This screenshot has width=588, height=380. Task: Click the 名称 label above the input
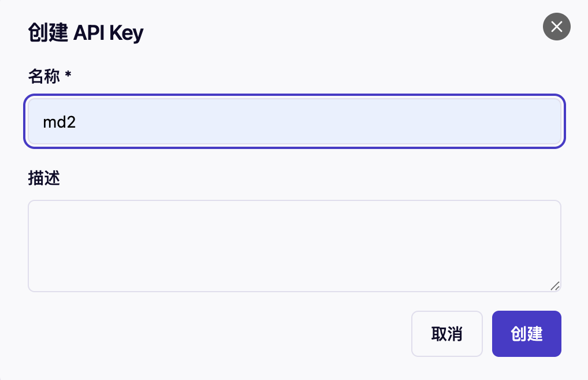coord(43,76)
